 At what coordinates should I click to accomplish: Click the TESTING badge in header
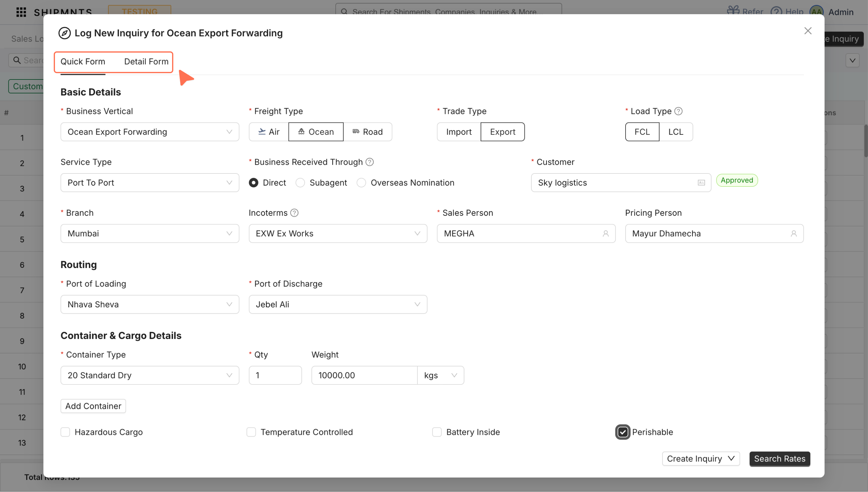point(139,11)
